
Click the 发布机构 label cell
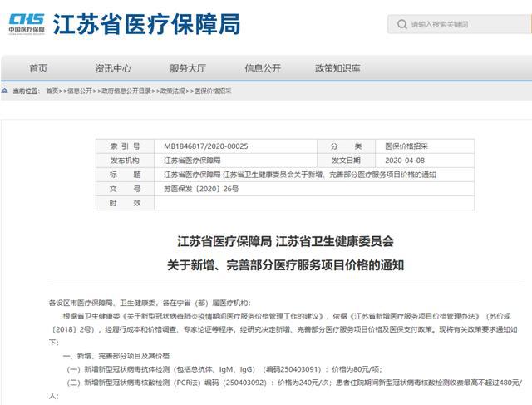tap(125, 161)
